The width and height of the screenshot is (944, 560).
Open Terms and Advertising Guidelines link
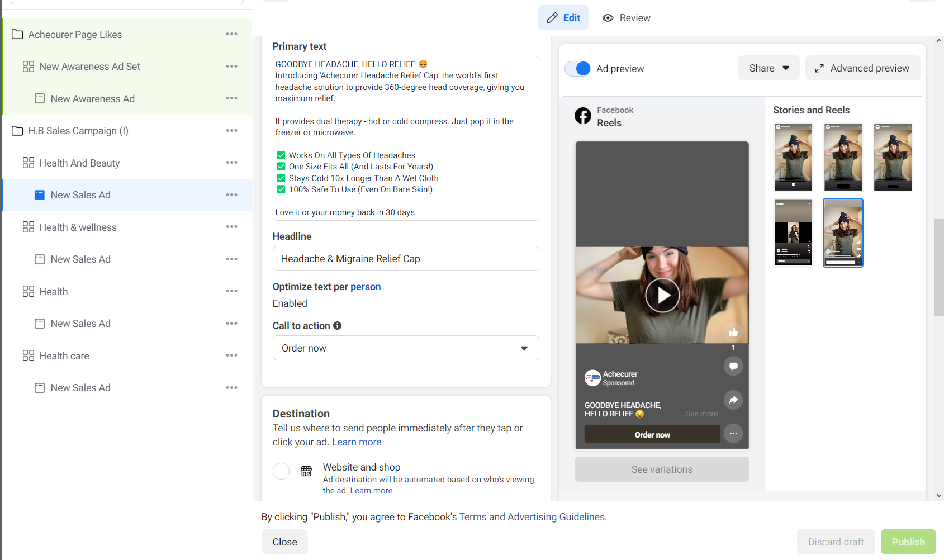click(x=532, y=517)
